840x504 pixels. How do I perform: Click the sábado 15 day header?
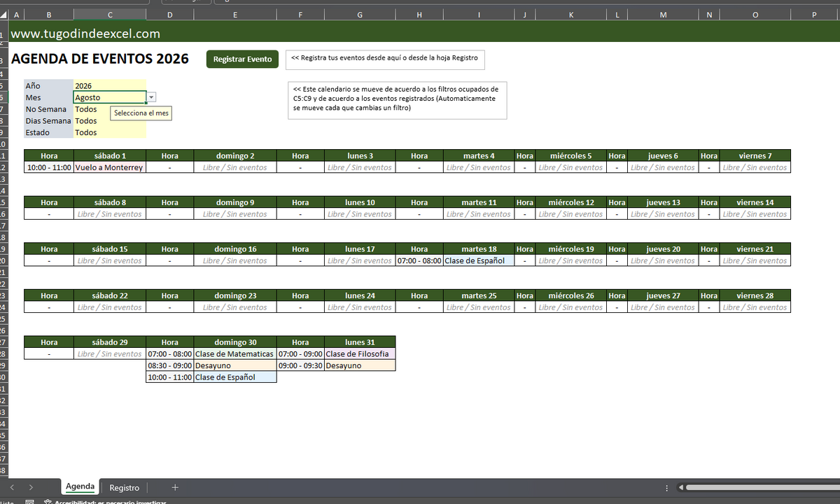point(110,248)
